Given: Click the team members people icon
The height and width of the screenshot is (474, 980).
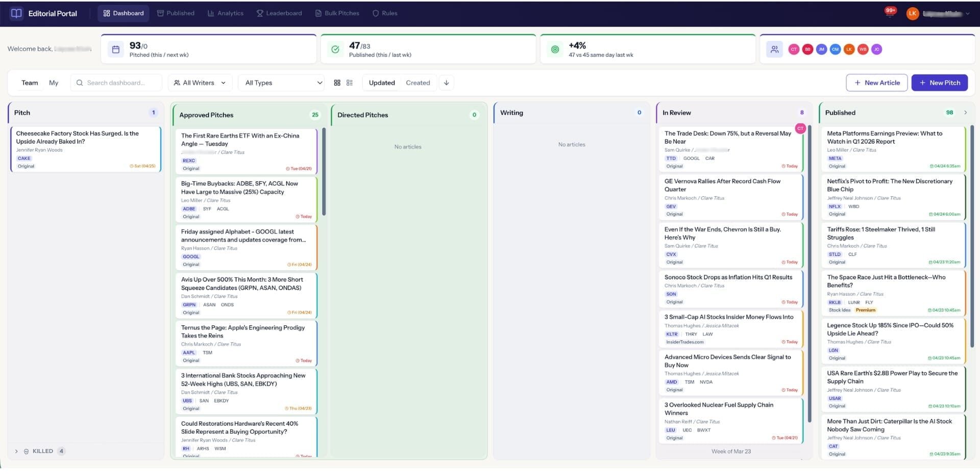Looking at the screenshot, I should click(774, 50).
